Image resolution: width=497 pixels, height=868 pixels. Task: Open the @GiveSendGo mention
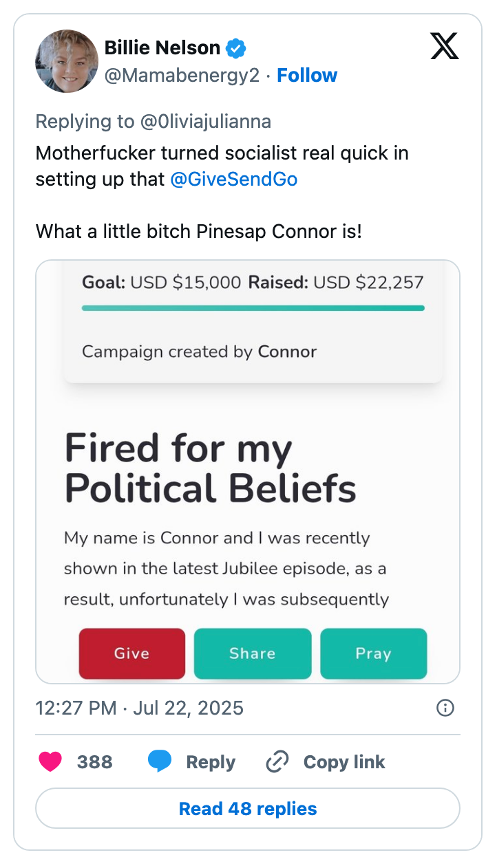234,180
